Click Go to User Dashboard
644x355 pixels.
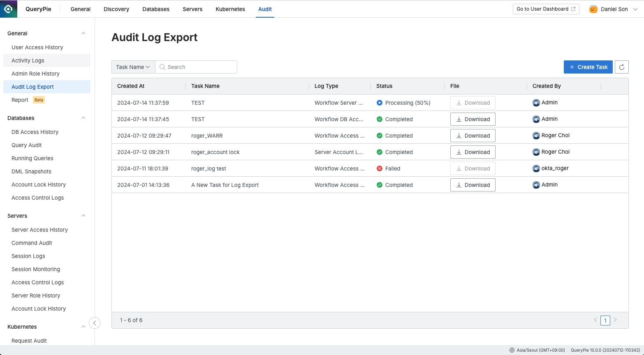coord(546,9)
